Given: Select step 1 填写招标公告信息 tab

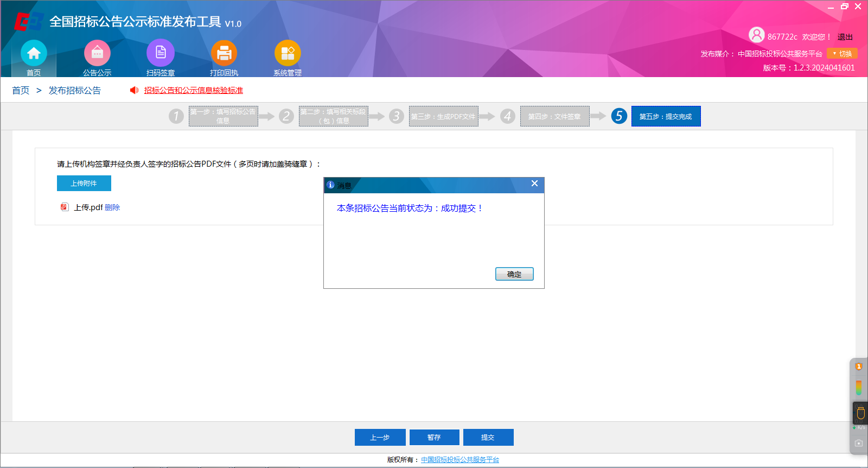Looking at the screenshot, I should pyautogui.click(x=223, y=116).
